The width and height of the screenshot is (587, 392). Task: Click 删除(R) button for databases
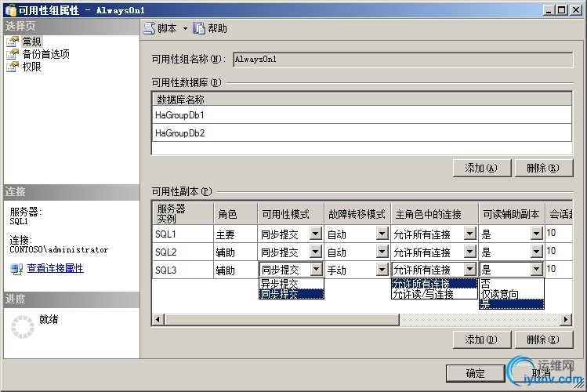point(544,168)
